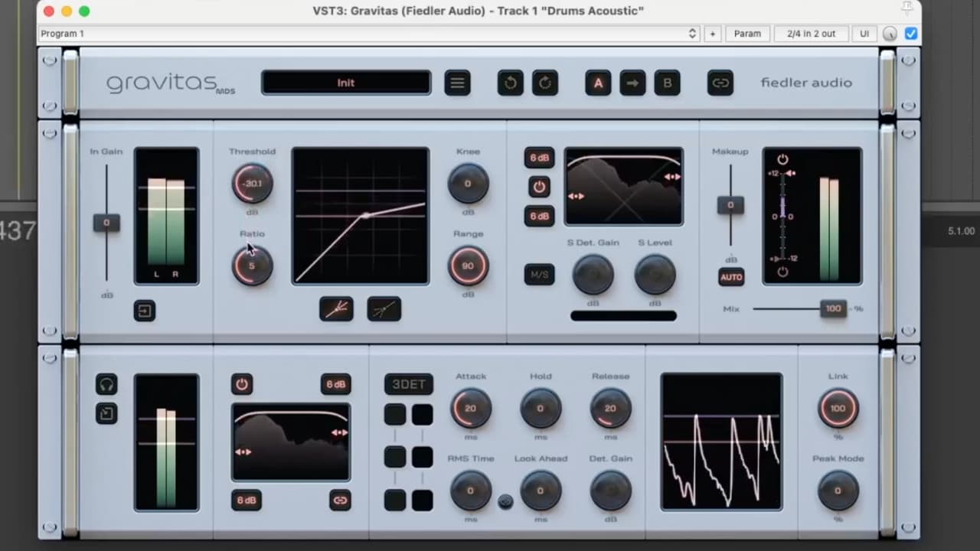The image size is (980, 551).
Task: Copy A to B with arrow button
Action: tap(632, 83)
